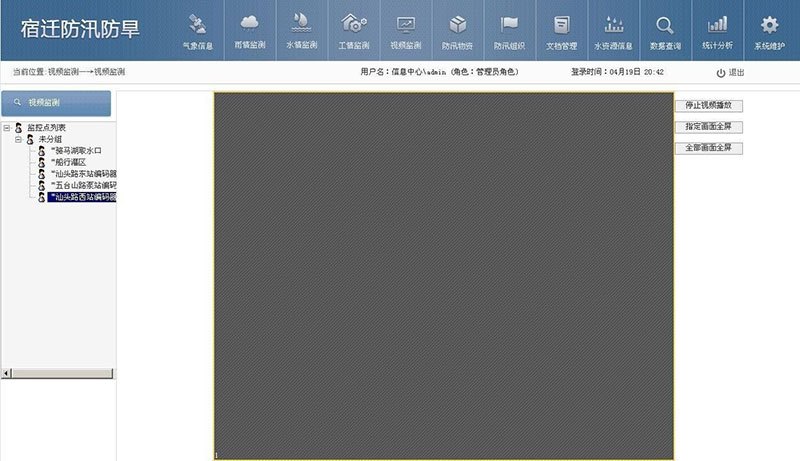Click the 指定画面全屏 button
Image resolution: width=800 pixels, height=461 pixels.
(x=708, y=127)
